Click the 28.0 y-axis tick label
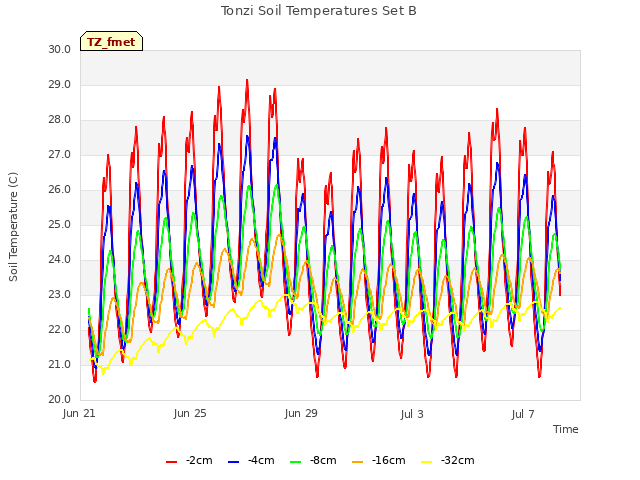 [60, 120]
